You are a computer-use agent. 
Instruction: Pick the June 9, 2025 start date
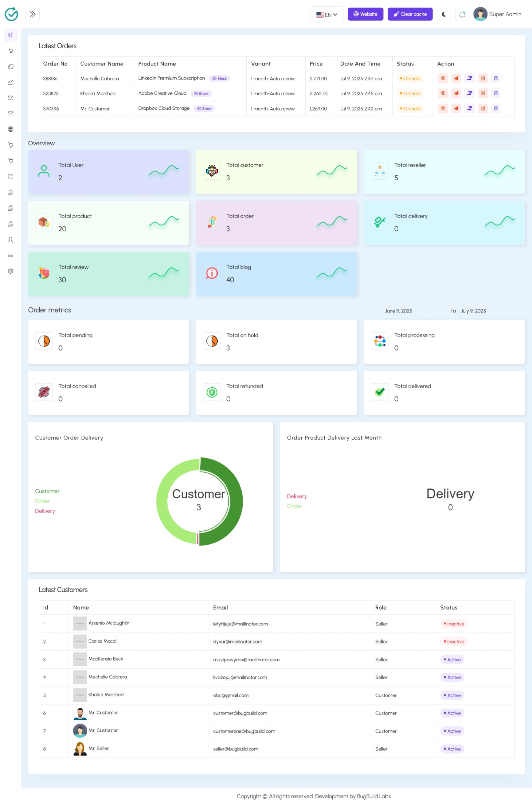point(415,311)
